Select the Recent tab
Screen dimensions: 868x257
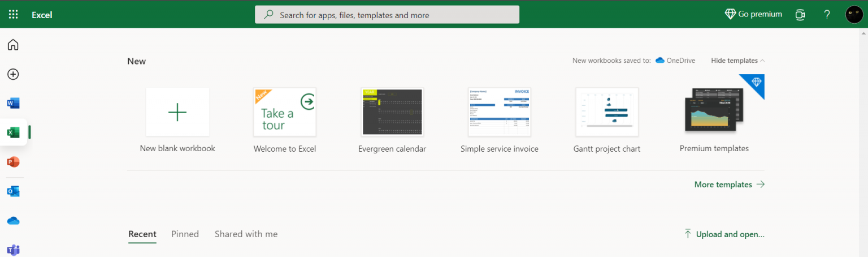coord(142,234)
